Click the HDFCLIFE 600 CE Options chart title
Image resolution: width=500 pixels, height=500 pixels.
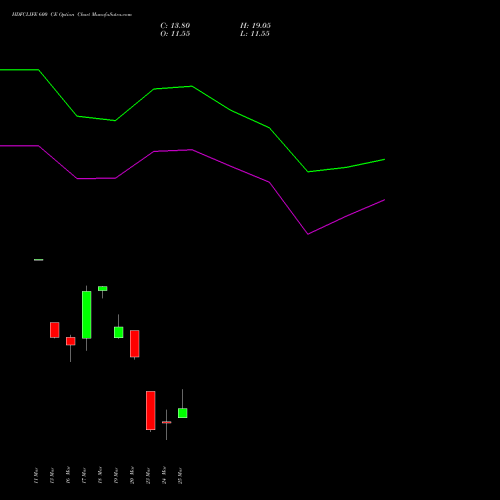(72, 15)
